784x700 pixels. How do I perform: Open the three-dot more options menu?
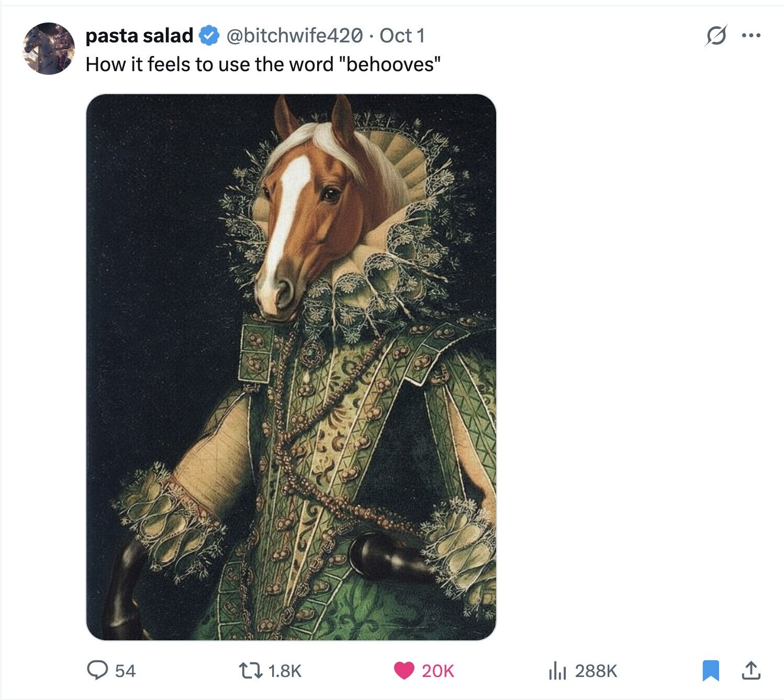(751, 36)
